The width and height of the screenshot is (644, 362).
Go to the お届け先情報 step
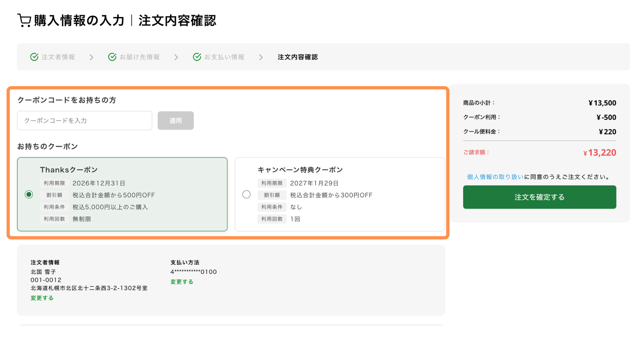[140, 57]
